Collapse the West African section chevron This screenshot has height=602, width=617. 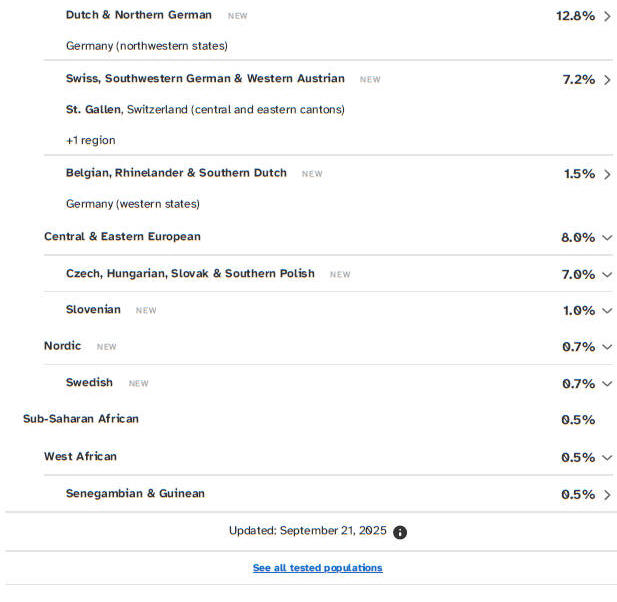(x=607, y=458)
